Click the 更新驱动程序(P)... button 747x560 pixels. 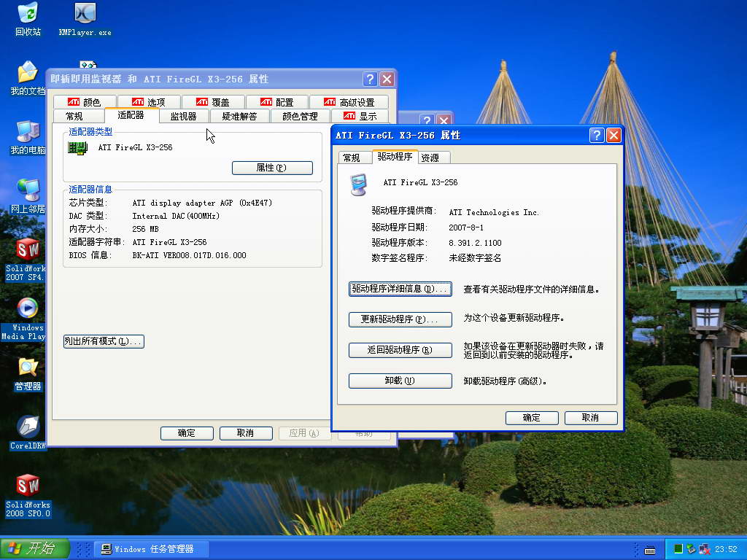tap(400, 319)
